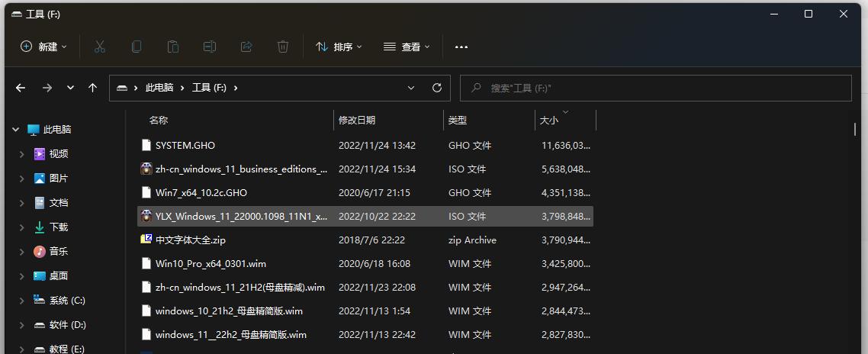The height and width of the screenshot is (354, 868).
Task: Open the 新建 (New) dropdown
Action: click(43, 47)
